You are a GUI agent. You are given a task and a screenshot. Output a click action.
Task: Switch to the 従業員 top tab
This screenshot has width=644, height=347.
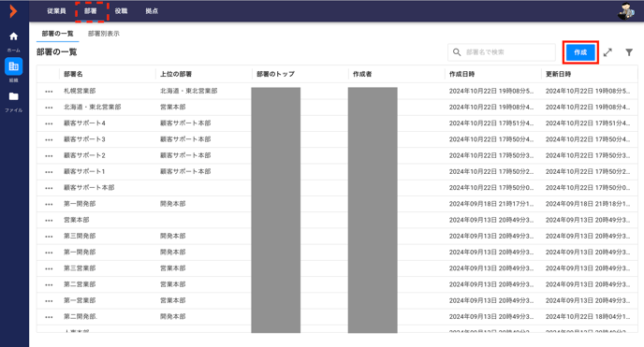coord(56,11)
